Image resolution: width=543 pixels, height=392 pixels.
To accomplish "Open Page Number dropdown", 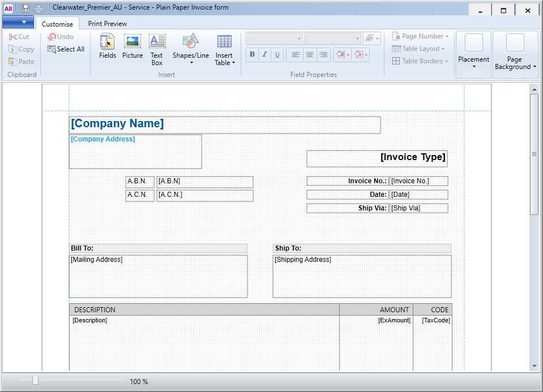I will click(420, 36).
